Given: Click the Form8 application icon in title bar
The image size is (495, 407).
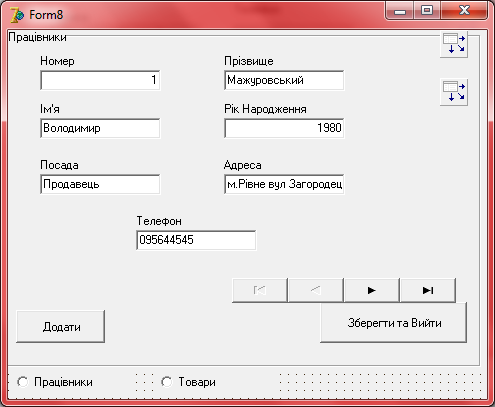Looking at the screenshot, I should (16, 15).
